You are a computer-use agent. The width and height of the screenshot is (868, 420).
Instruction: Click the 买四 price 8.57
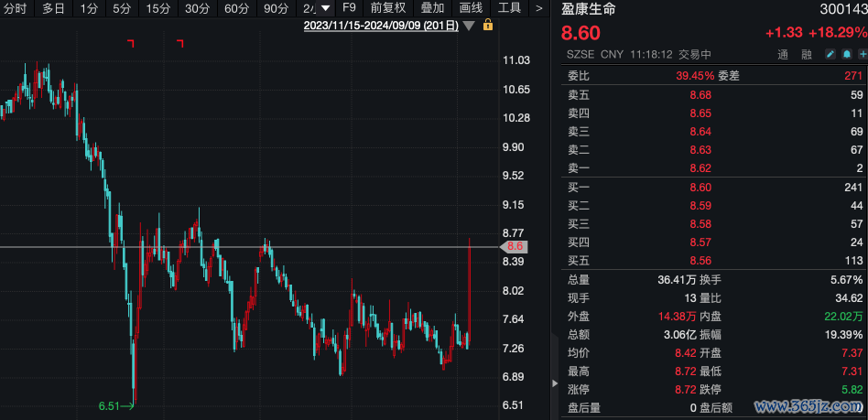pyautogui.click(x=700, y=242)
